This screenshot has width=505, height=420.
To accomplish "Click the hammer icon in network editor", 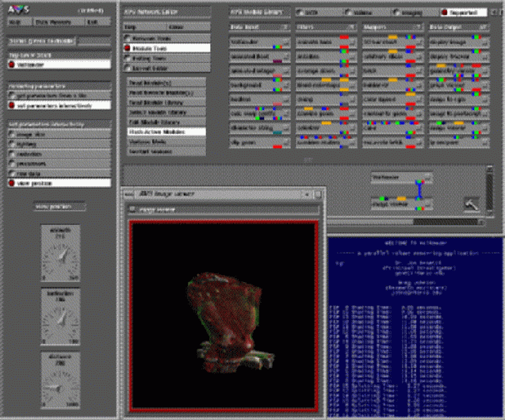I will coord(472,204).
